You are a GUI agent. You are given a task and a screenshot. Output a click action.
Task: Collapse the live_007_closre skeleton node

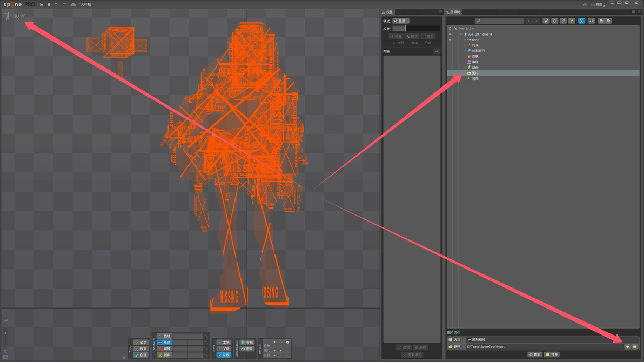coord(461,35)
